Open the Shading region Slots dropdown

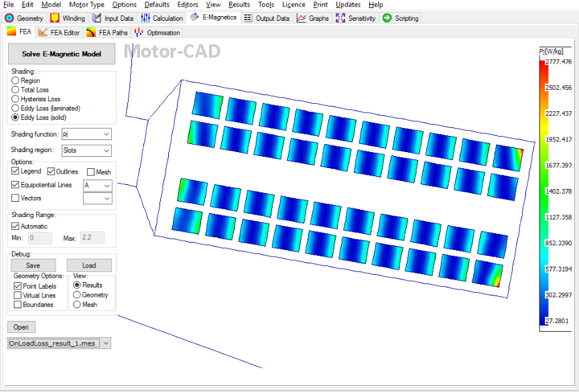(107, 151)
